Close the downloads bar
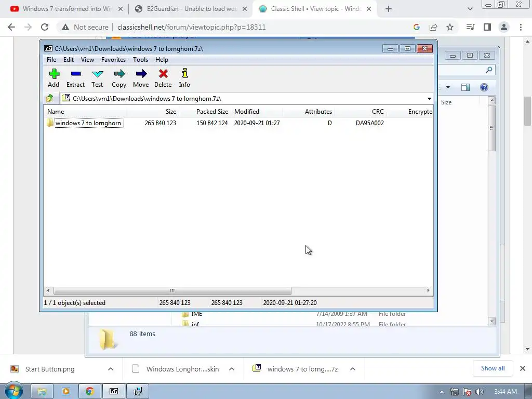 pos(523,368)
